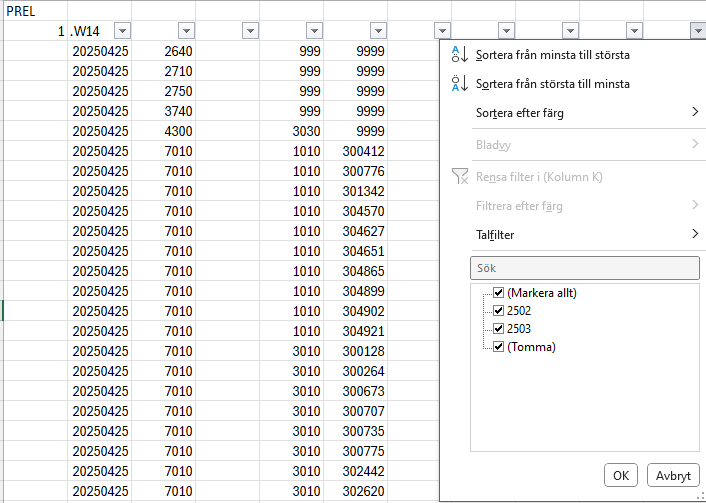706x503 pixels.
Task: Expand the Talfilter submenu
Action: tap(585, 235)
